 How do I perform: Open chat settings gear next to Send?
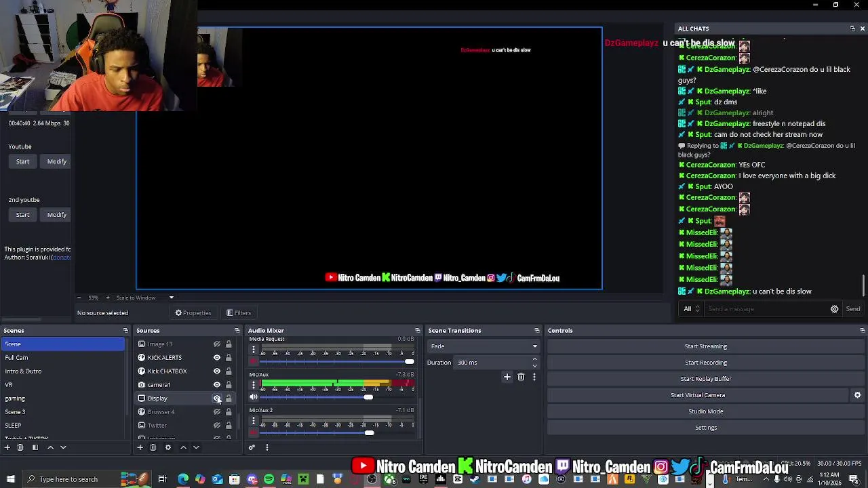(x=835, y=309)
